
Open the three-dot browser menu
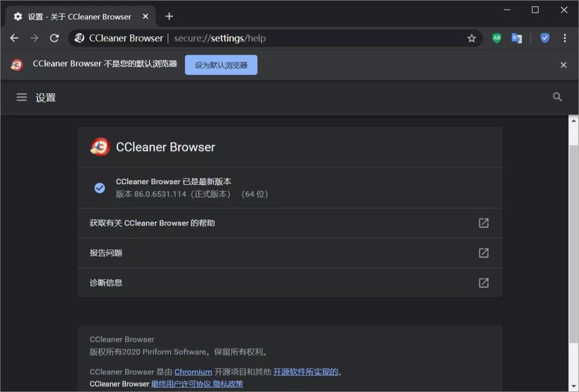[565, 38]
